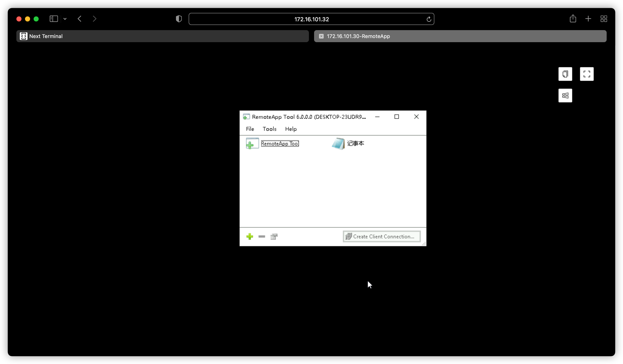Maximize the RemoteApp Tool window
Screen dimensions: 623x364
[x=396, y=117]
